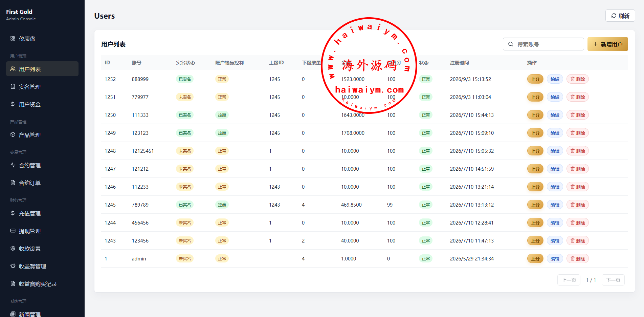Viewport: 644px width, 317px height.
Task: Select 收益寶管理 in the sidebar
Action: coord(42,266)
